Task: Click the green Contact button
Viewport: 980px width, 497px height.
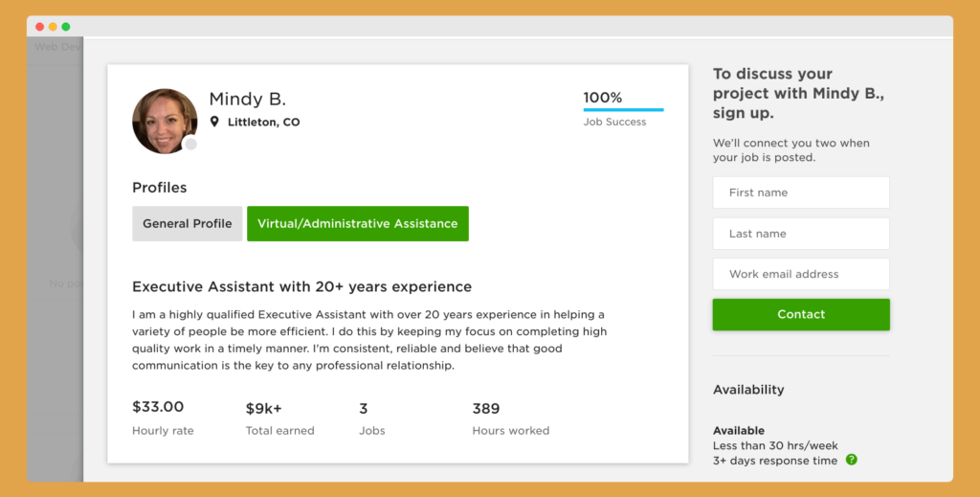Action: 801,314
